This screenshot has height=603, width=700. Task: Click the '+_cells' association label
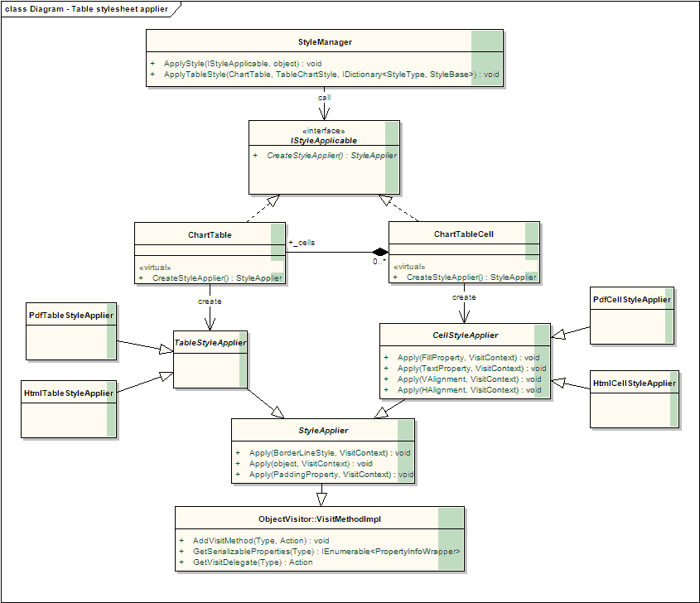[302, 243]
